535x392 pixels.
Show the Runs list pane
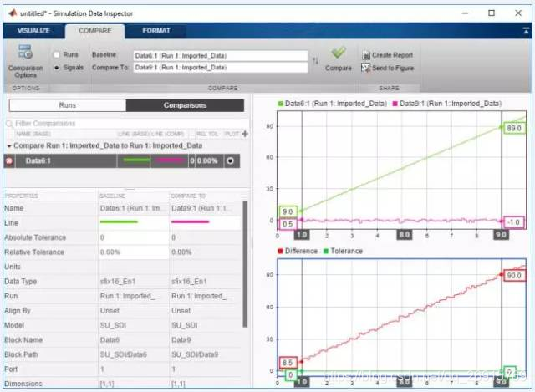pos(67,105)
